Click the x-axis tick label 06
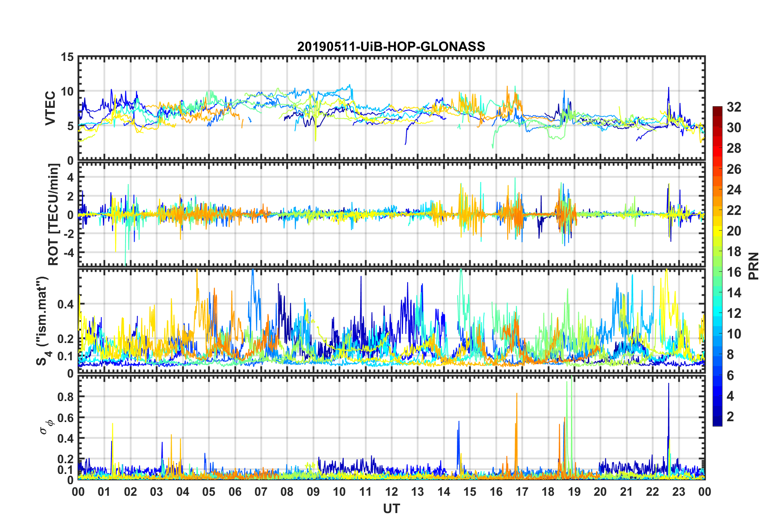 pyautogui.click(x=235, y=492)
